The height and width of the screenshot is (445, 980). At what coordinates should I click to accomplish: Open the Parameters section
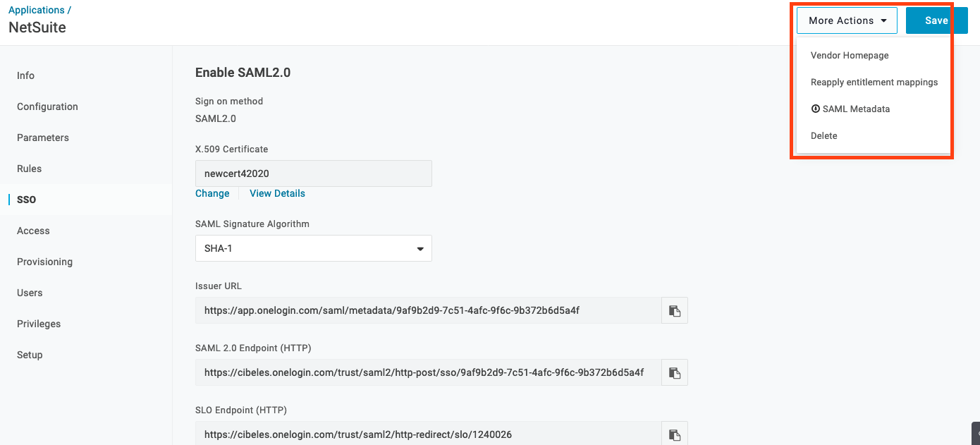(42, 138)
